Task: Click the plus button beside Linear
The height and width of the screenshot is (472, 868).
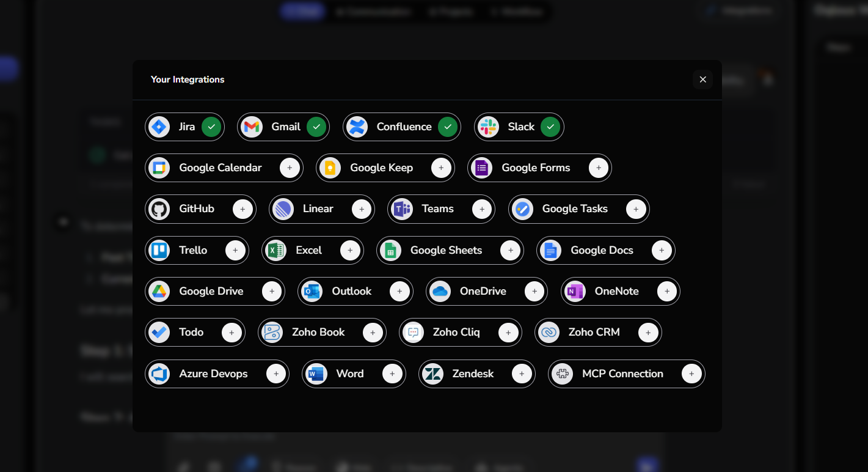Action: 362,209
